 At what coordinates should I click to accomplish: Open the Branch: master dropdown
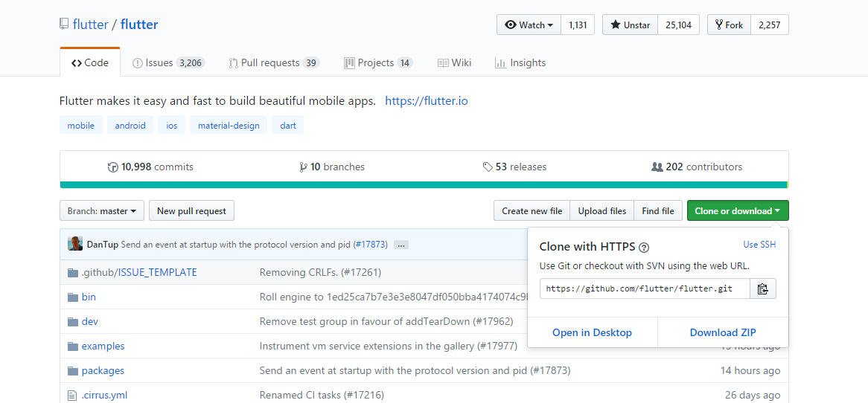pos(102,210)
